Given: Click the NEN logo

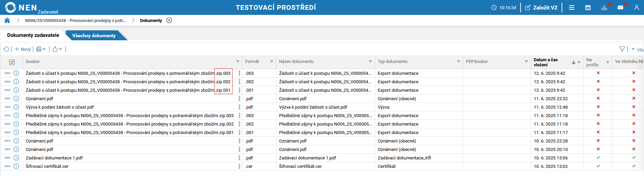Looking at the screenshot, I should [x=21, y=7].
